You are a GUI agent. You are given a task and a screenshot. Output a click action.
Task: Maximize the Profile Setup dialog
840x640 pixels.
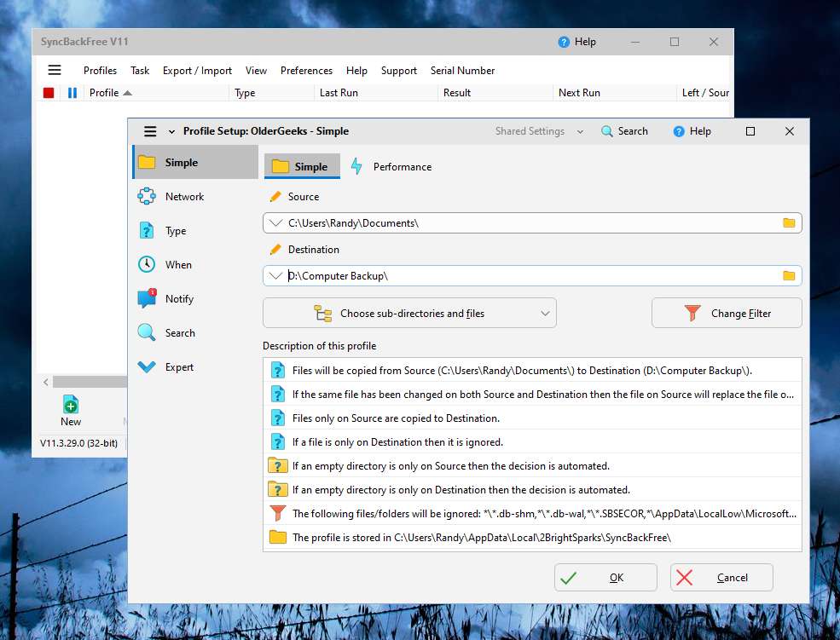750,131
